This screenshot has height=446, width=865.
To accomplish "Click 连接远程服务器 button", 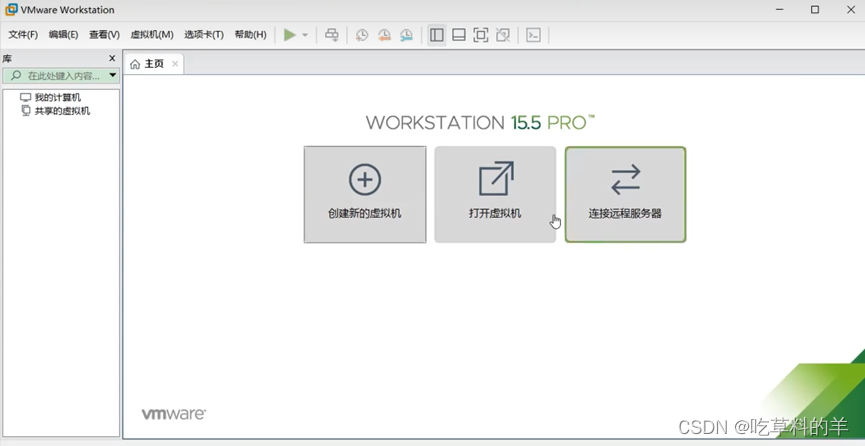I will (x=625, y=194).
